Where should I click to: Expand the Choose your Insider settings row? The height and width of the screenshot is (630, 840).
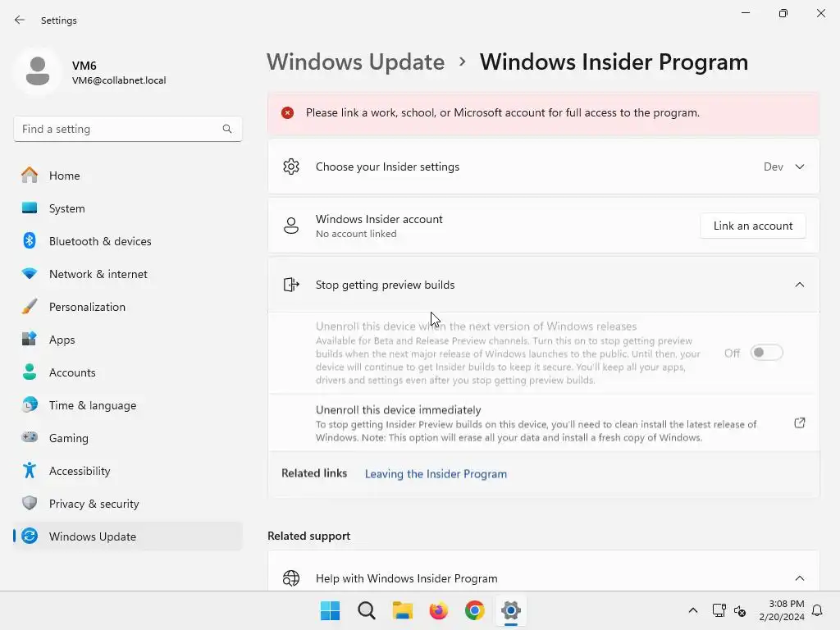(543, 167)
